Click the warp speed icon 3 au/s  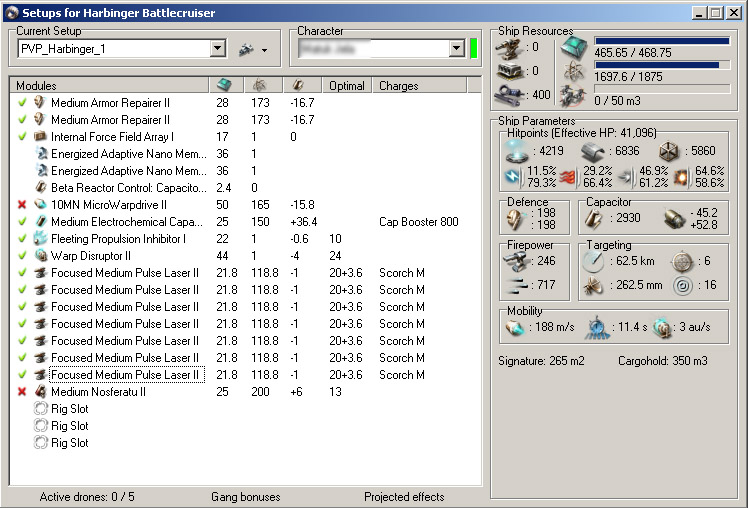coord(662,328)
